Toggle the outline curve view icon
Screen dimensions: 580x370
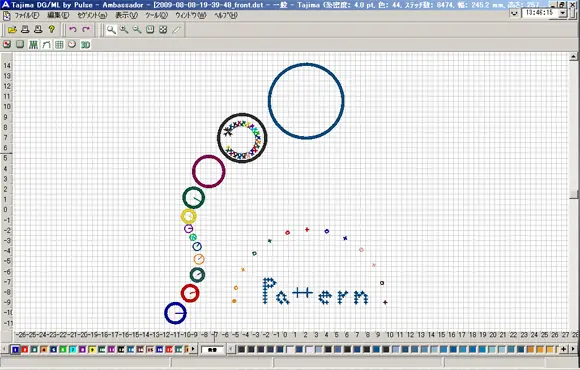tap(46, 45)
